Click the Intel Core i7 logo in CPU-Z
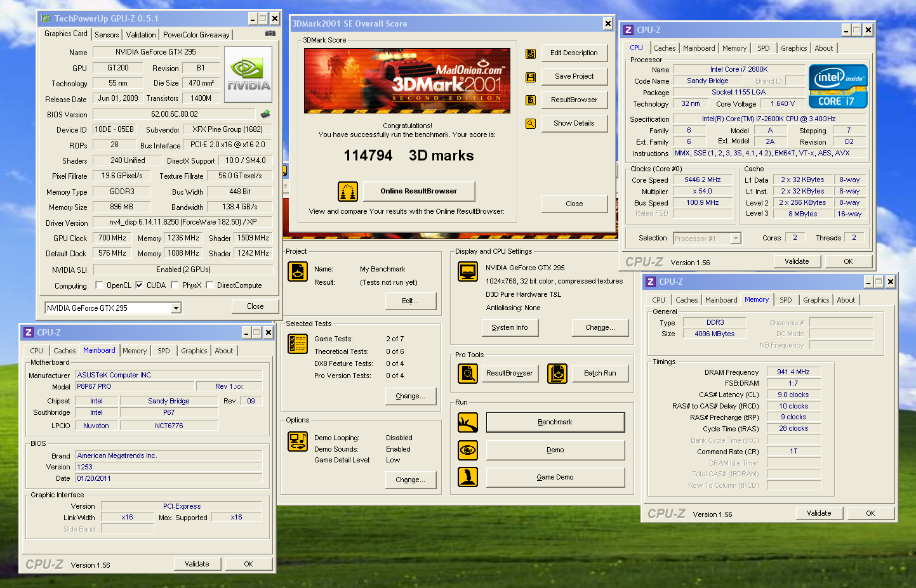 pyautogui.click(x=838, y=86)
